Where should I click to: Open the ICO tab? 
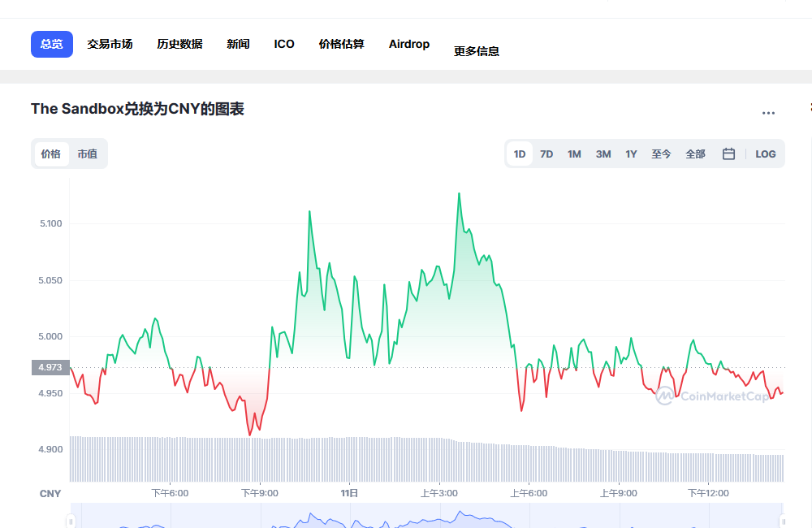pos(284,44)
